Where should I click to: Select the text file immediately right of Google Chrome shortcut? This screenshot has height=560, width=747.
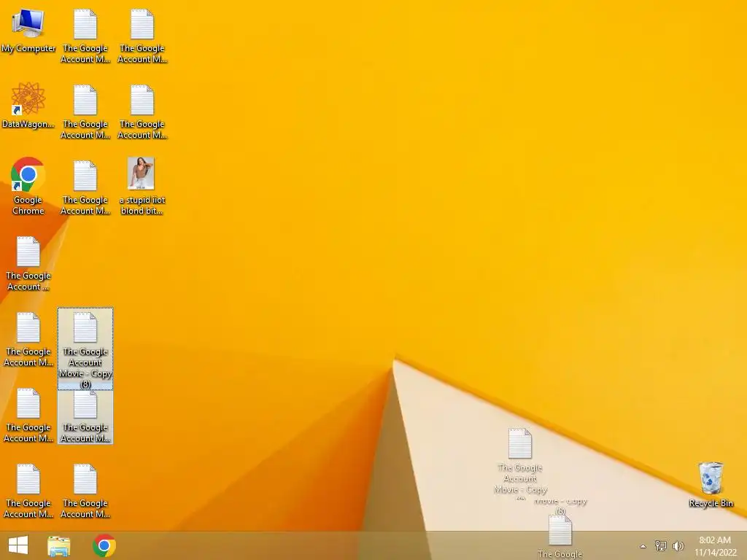tap(85, 187)
